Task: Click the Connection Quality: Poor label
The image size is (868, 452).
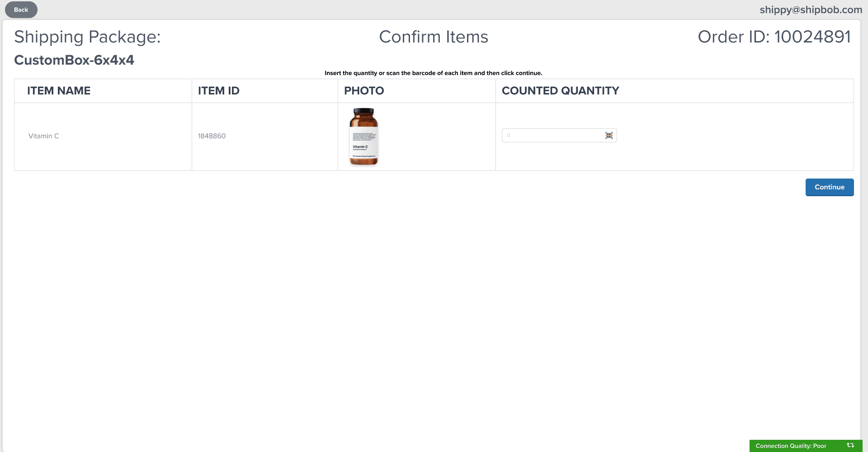Action: click(x=791, y=446)
